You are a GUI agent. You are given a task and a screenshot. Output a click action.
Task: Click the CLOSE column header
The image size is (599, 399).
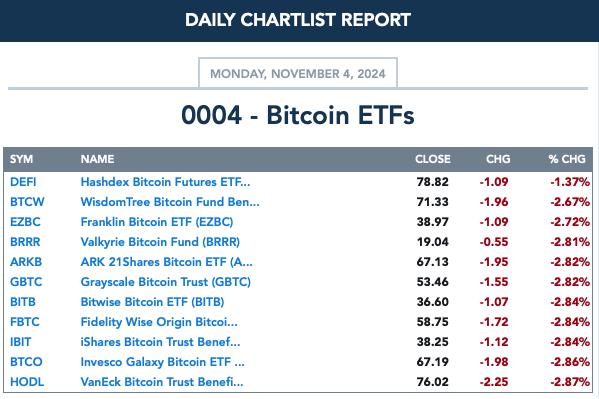click(x=433, y=159)
